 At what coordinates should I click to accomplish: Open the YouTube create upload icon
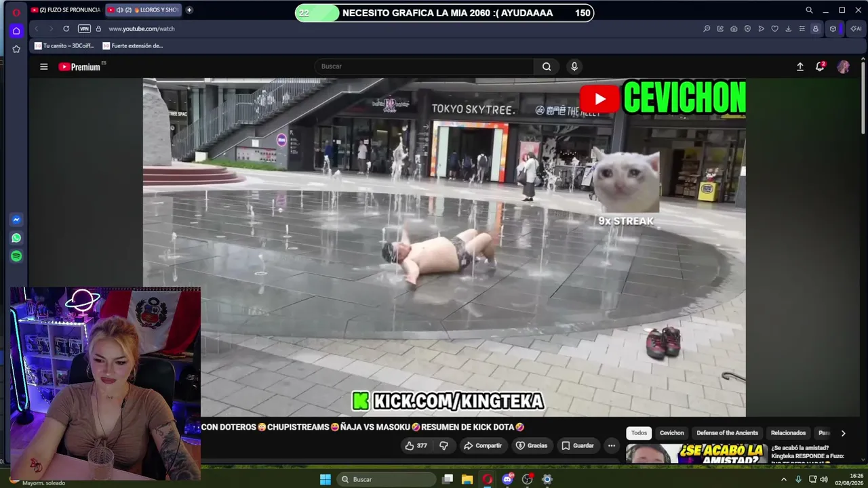pyautogui.click(x=800, y=66)
